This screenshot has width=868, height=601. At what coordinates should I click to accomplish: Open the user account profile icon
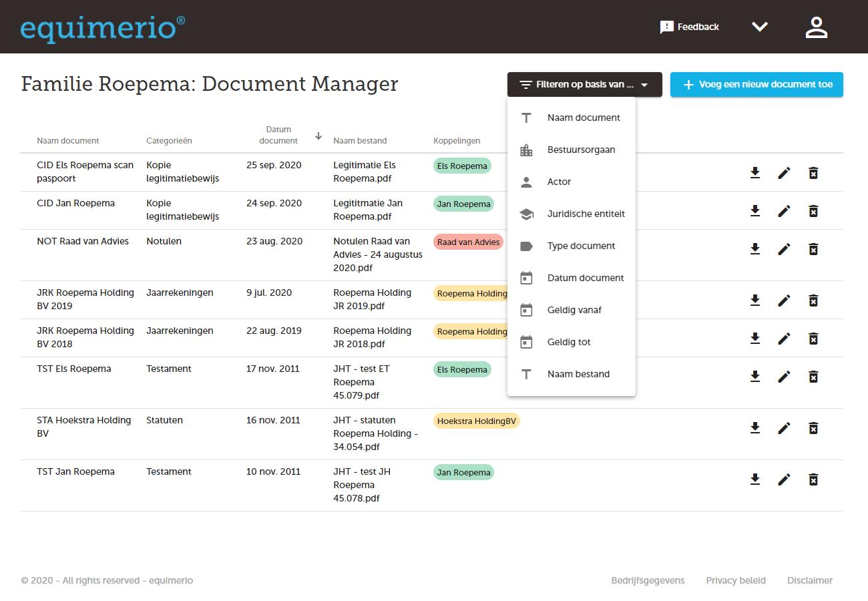click(x=816, y=27)
